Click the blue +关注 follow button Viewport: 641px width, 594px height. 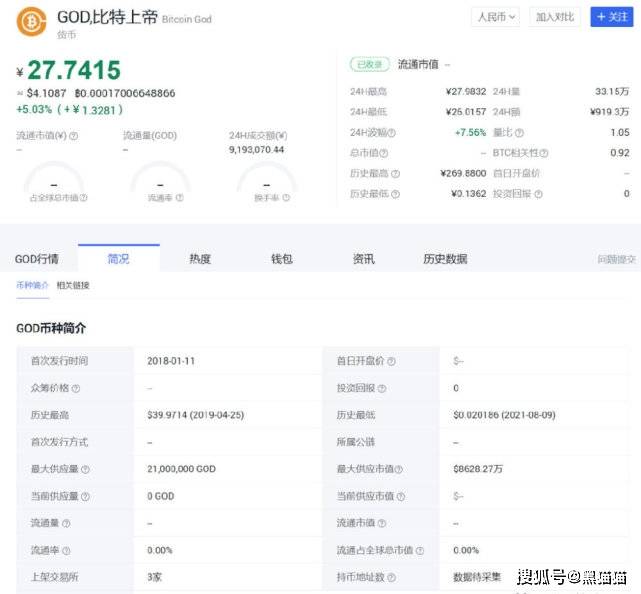pyautogui.click(x=612, y=17)
